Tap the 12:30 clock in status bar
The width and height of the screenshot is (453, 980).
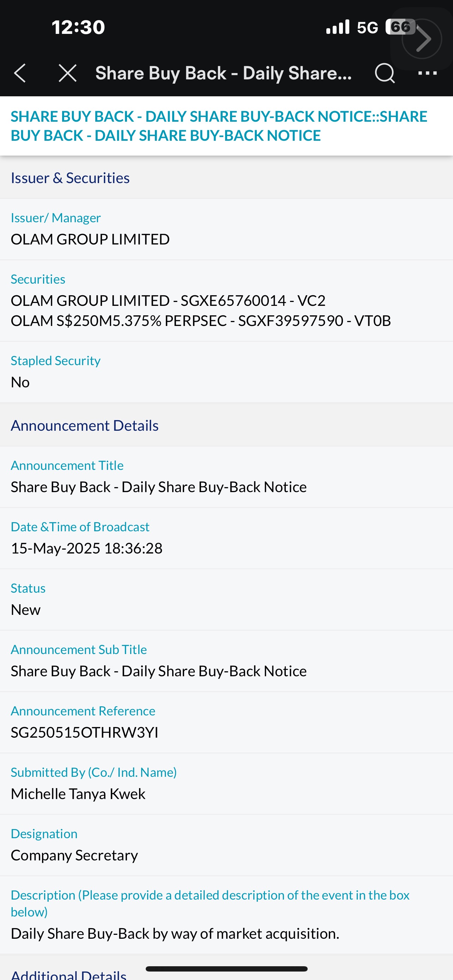click(x=78, y=28)
